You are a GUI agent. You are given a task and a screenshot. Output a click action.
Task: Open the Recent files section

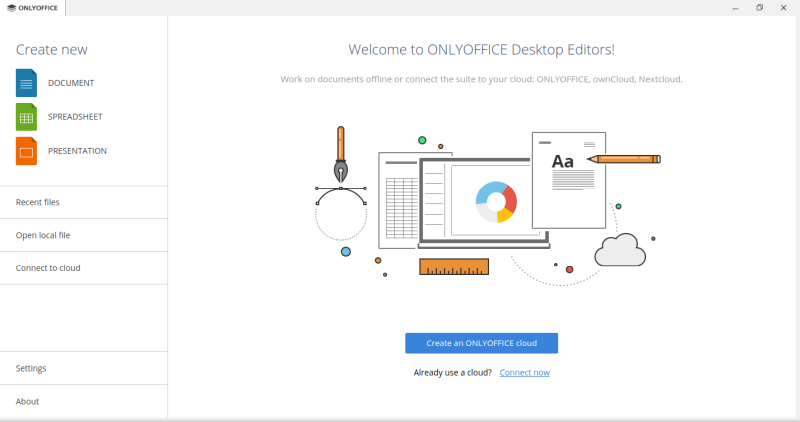(38, 202)
